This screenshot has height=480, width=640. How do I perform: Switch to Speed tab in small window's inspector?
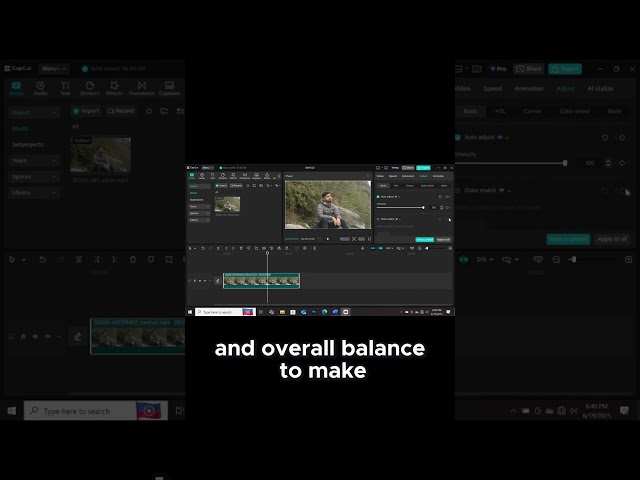[393, 176]
